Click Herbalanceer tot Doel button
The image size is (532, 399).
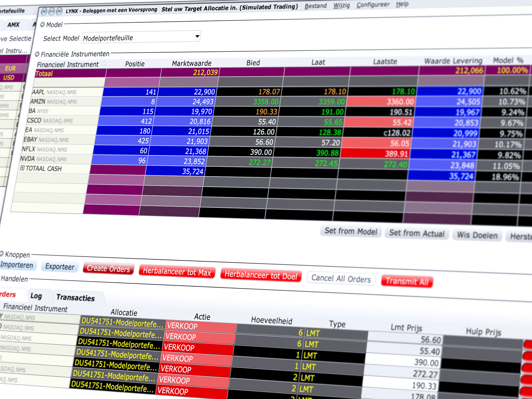[261, 275]
